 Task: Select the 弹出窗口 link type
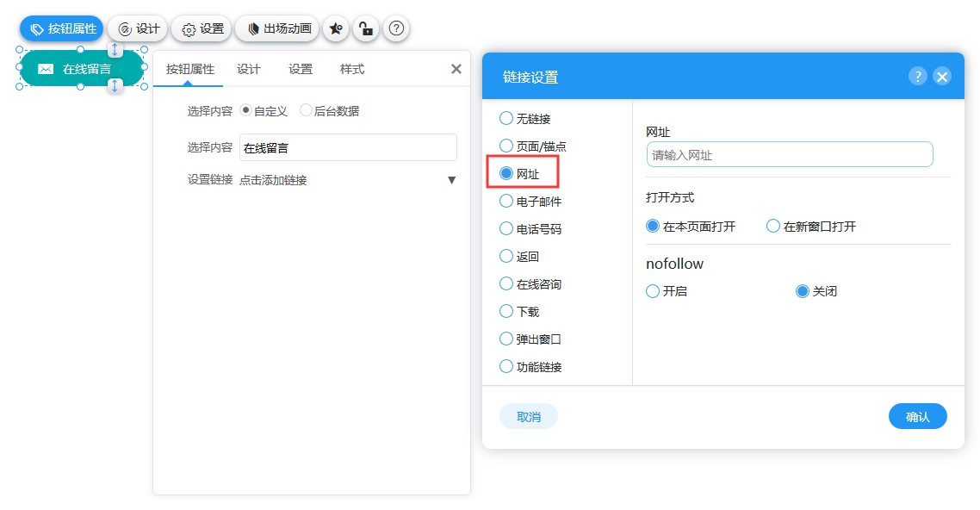click(x=530, y=339)
